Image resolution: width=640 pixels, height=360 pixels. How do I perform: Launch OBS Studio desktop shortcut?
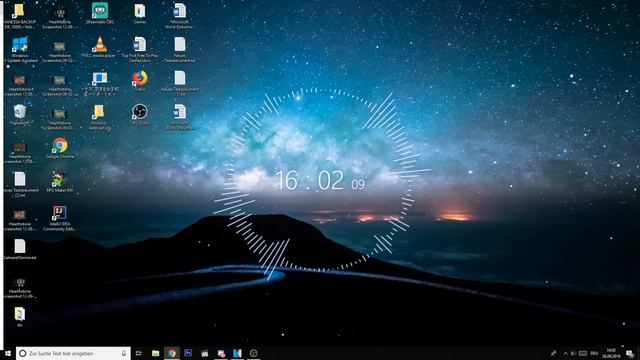coord(140,114)
